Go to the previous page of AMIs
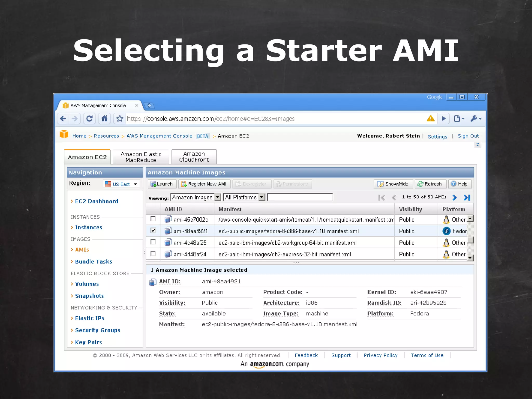 (394, 198)
